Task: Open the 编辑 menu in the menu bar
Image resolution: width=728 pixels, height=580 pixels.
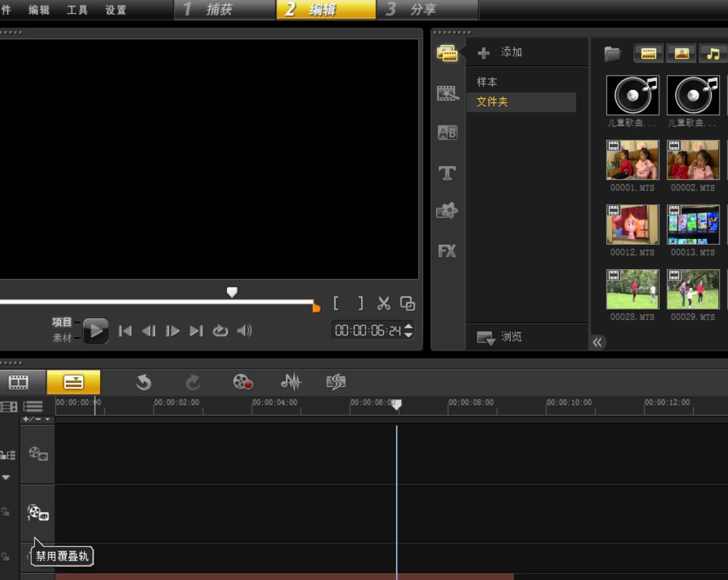Action: coord(39,10)
